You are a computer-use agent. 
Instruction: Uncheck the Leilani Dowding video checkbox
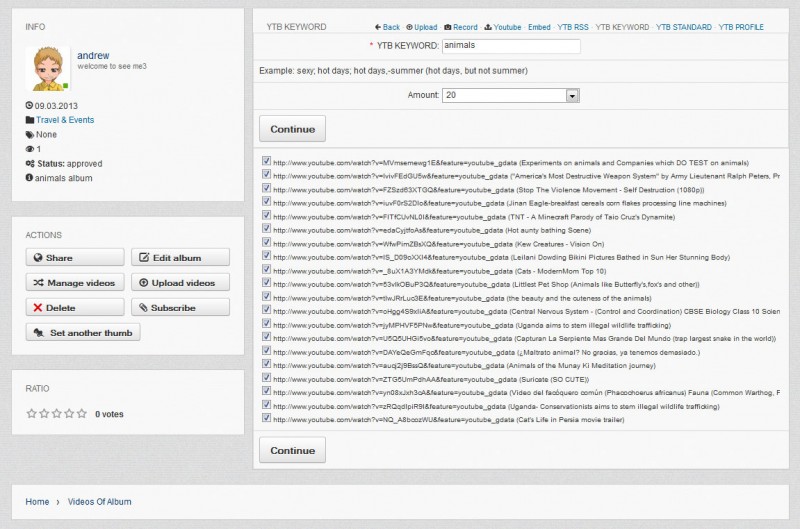click(x=266, y=256)
